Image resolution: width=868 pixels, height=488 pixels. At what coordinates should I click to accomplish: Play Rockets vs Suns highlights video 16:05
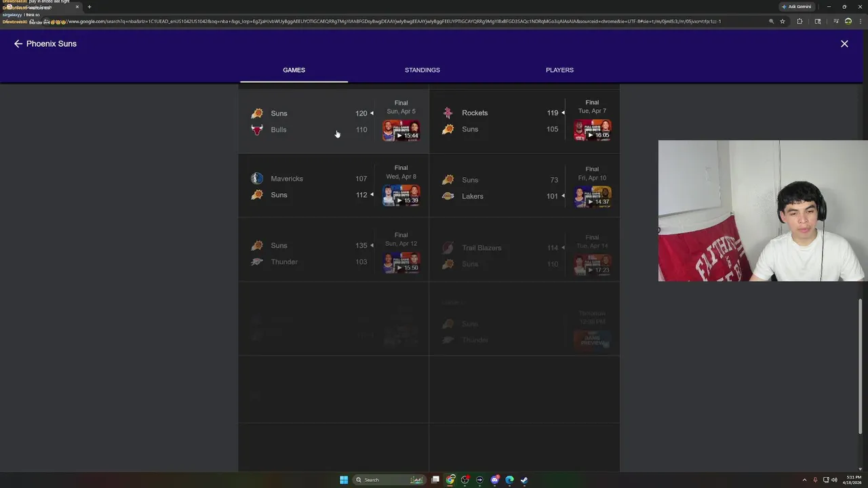pos(592,129)
